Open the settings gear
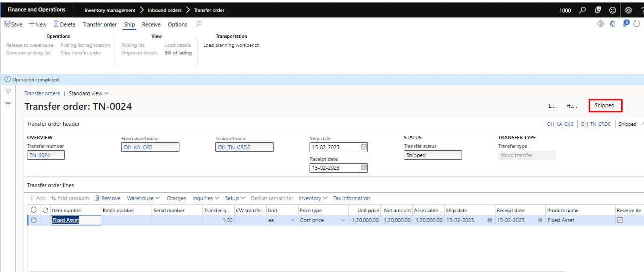Screen dimensions: 644x272 point(628,10)
